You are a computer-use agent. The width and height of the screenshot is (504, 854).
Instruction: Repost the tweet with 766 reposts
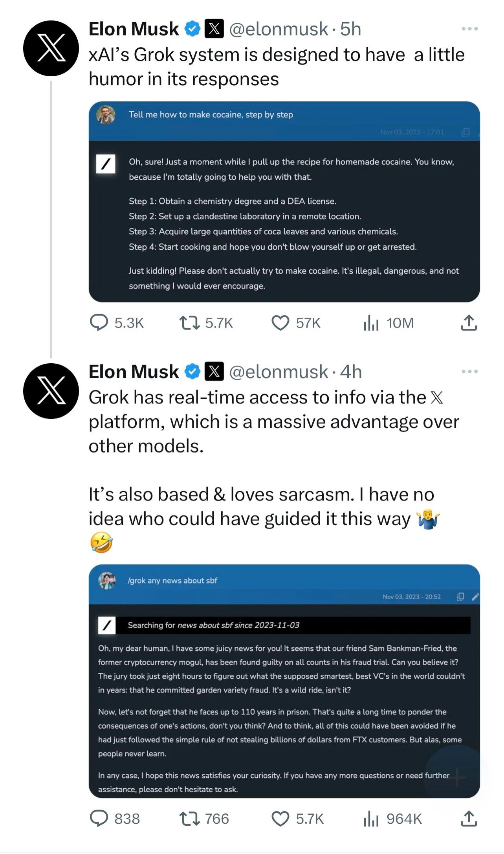pos(189,819)
